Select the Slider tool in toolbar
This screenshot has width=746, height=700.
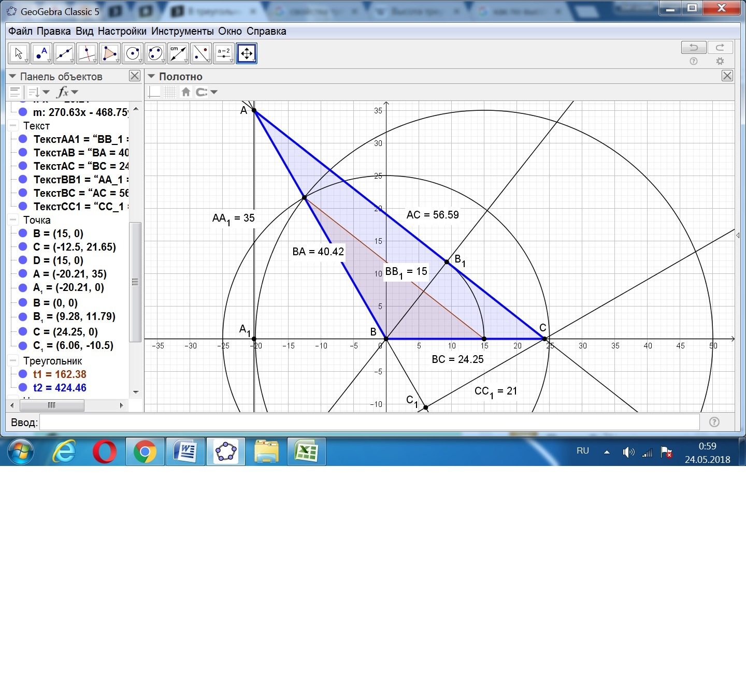(x=224, y=53)
